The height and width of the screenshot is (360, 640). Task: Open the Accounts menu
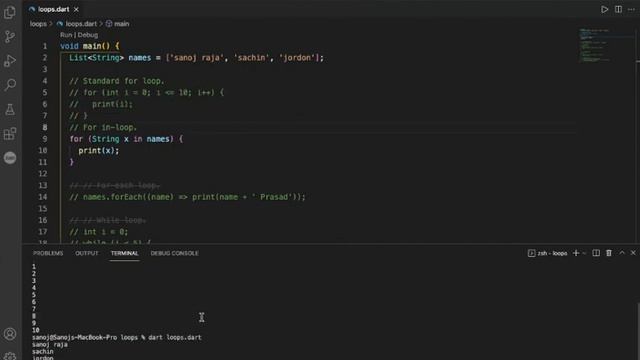[10, 334]
